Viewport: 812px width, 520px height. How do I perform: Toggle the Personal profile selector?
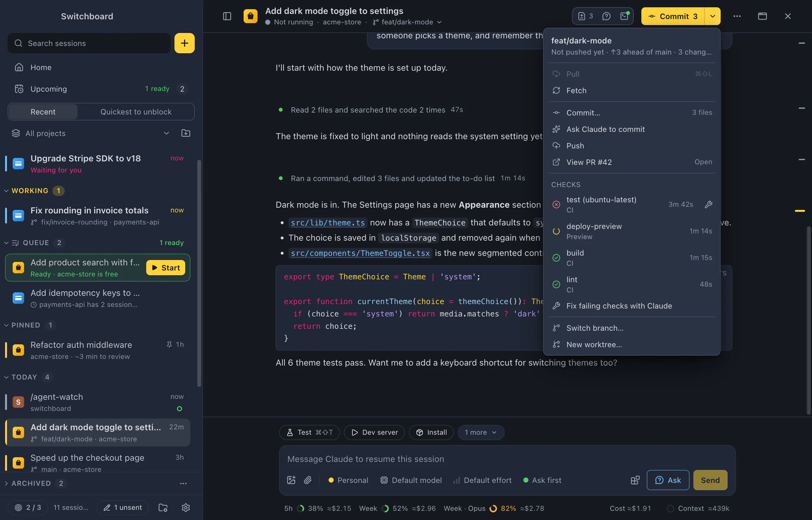(x=348, y=480)
